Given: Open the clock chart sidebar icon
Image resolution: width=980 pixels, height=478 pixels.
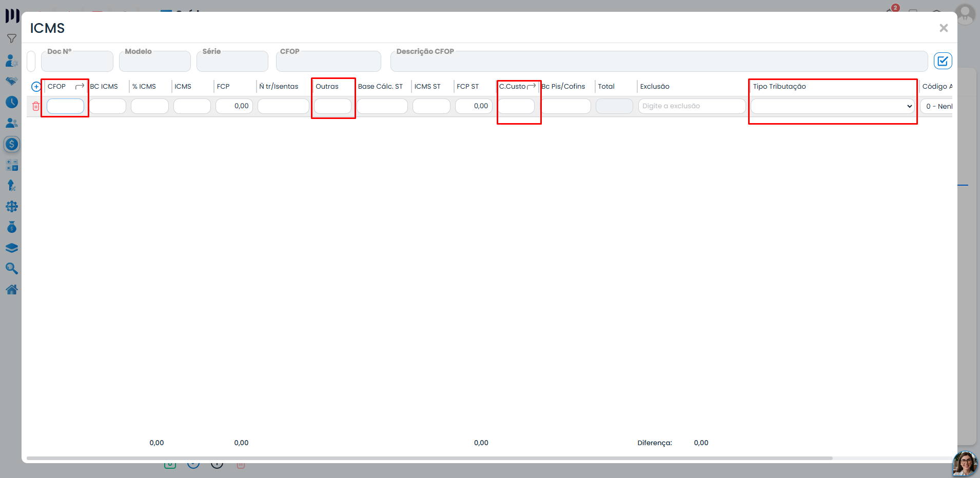Looking at the screenshot, I should 11,102.
